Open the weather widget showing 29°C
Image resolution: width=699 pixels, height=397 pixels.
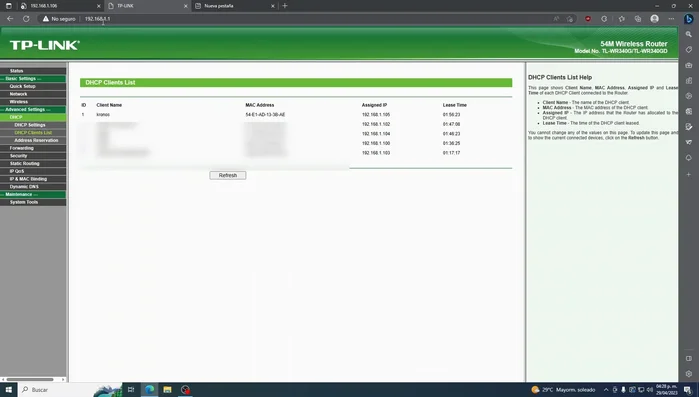pos(563,390)
